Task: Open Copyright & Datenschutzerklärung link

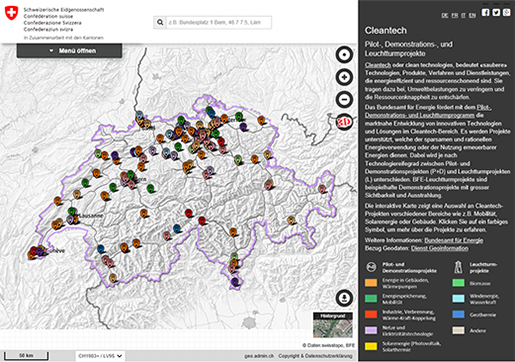Action: point(315,356)
